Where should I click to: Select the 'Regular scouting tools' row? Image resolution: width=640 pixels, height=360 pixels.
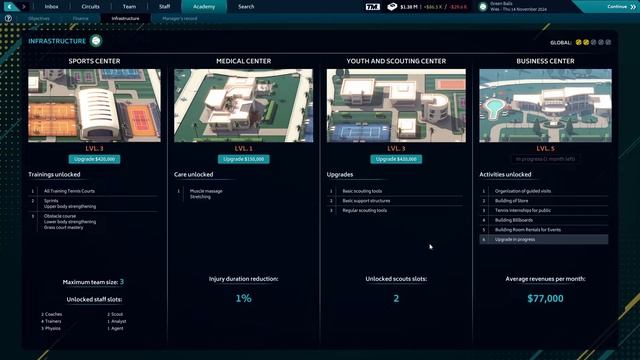pyautogui.click(x=395, y=211)
